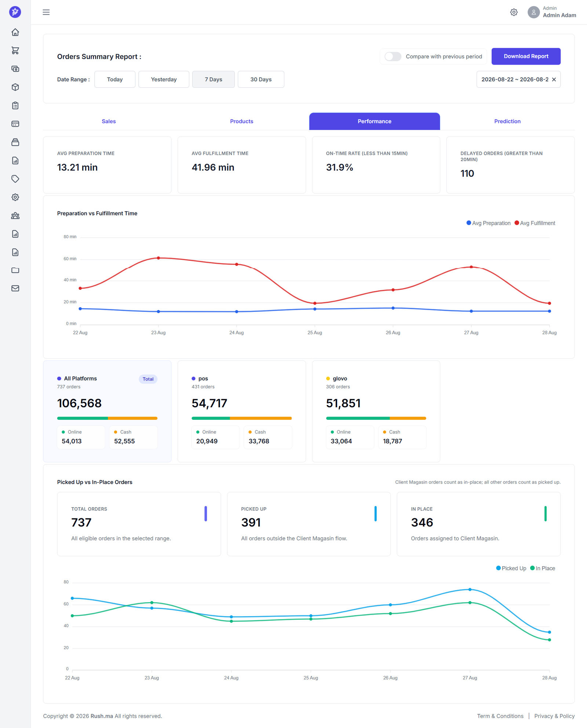Clear the selected date range

coord(554,80)
